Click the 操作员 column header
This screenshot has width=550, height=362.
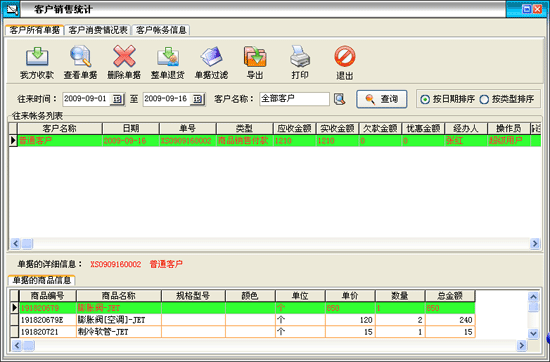[509, 129]
